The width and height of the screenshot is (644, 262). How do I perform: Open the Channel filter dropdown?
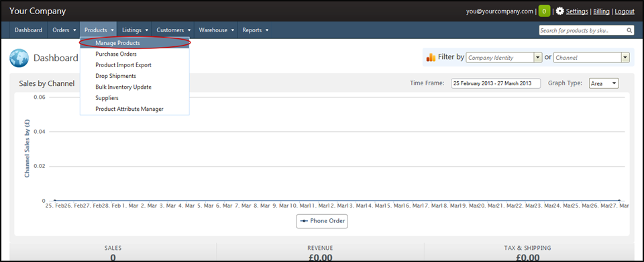pyautogui.click(x=592, y=58)
